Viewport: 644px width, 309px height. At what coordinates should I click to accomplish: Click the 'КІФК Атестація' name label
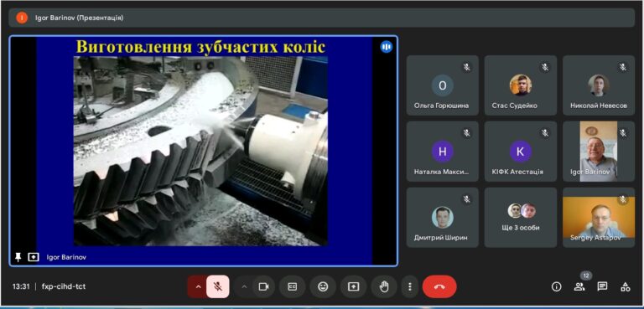[x=518, y=172]
